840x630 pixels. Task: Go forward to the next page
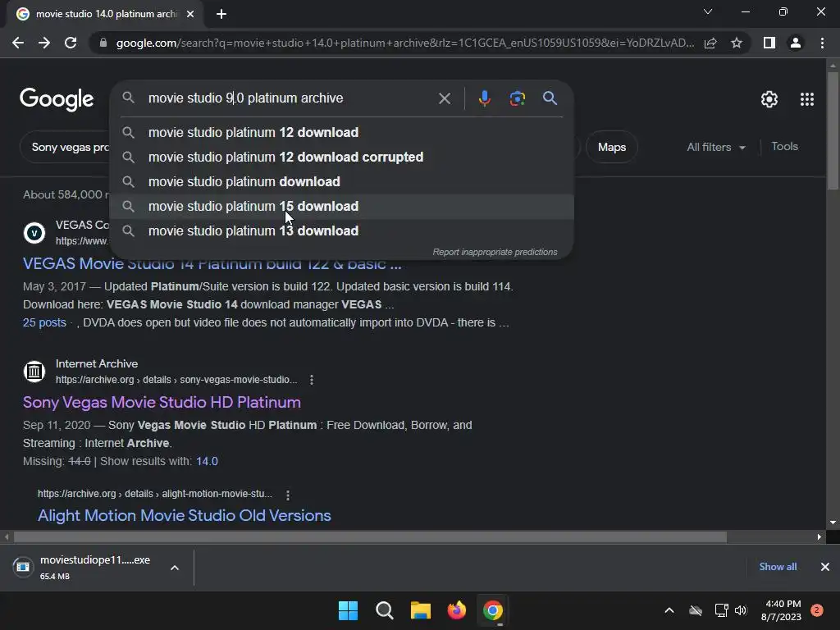pyautogui.click(x=44, y=43)
